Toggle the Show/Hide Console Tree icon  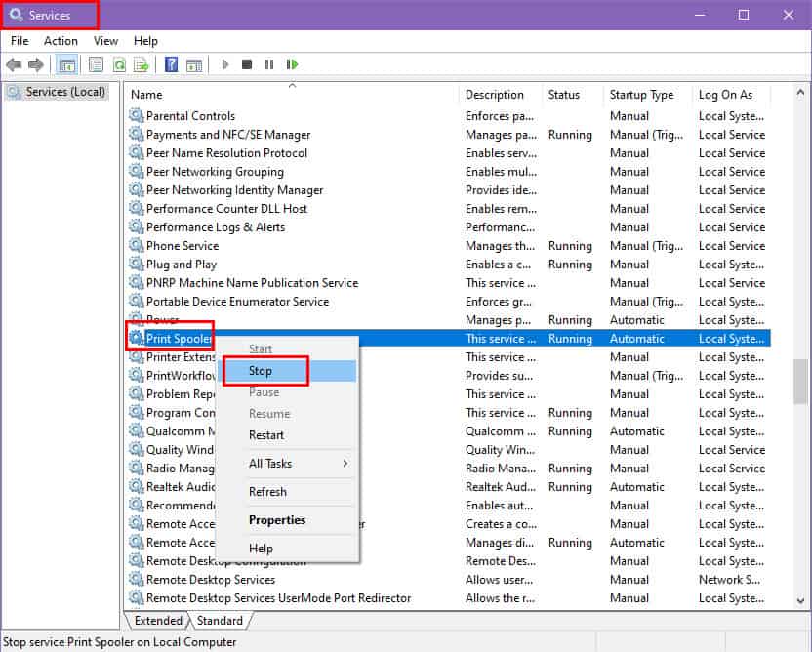pyautogui.click(x=65, y=64)
